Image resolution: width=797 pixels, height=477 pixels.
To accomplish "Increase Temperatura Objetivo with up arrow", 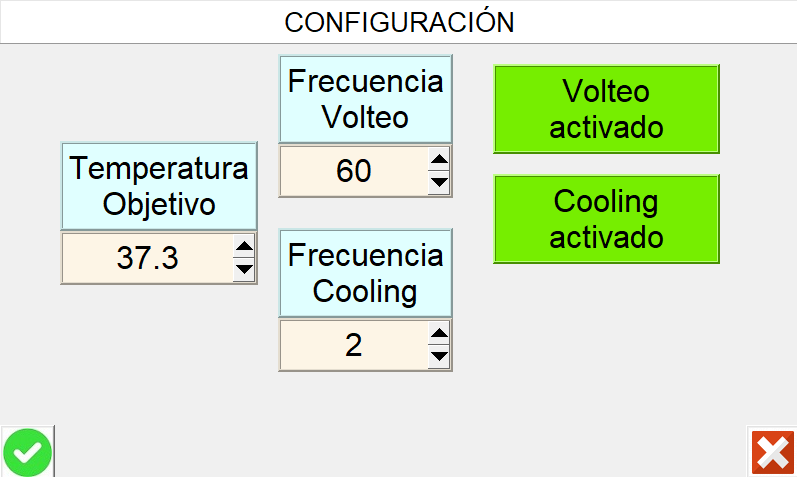I will [244, 248].
